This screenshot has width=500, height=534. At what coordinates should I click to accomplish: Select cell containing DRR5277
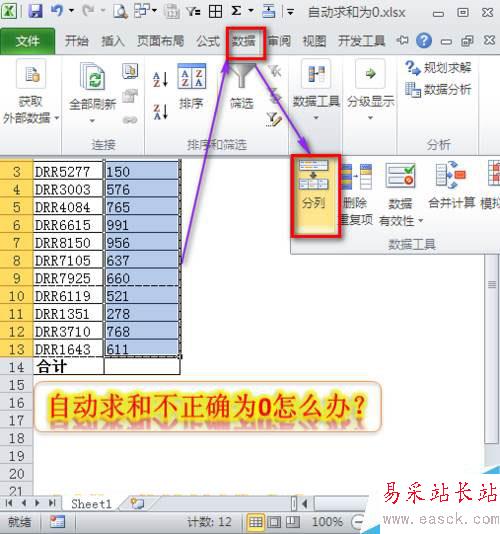(x=68, y=171)
